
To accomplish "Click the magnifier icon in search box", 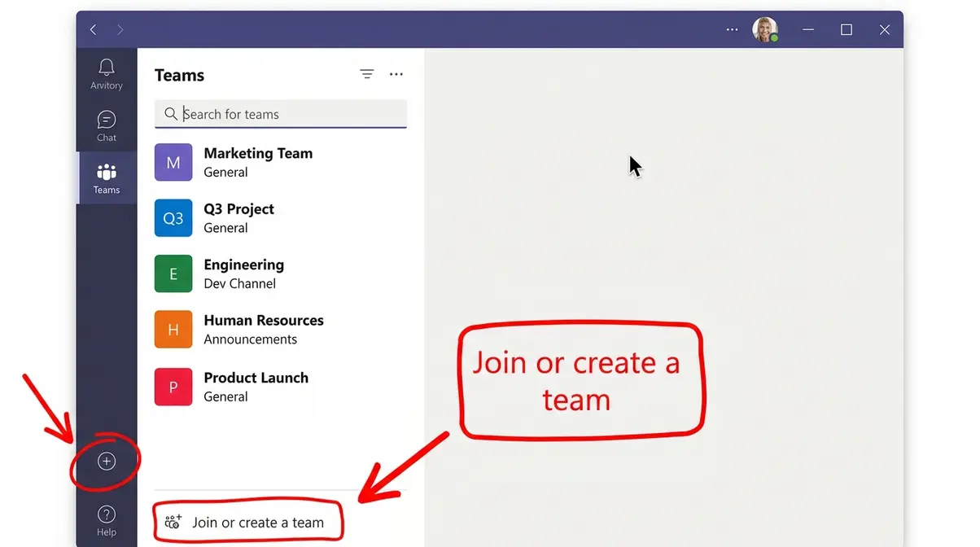I will point(171,114).
